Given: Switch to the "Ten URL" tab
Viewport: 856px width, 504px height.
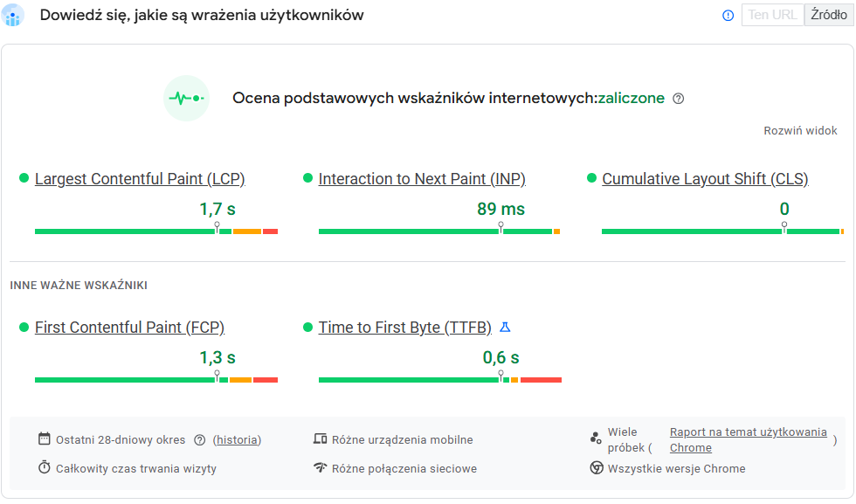Looking at the screenshot, I should click(772, 15).
